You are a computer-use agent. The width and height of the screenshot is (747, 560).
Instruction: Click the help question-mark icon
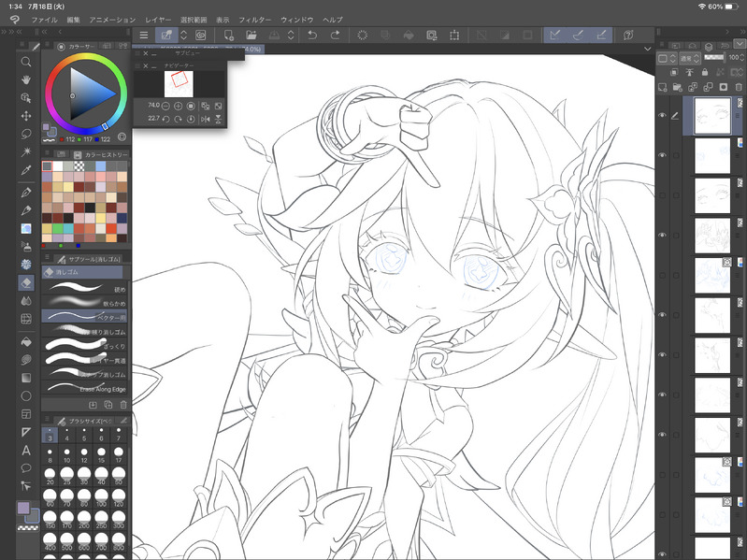[628, 35]
